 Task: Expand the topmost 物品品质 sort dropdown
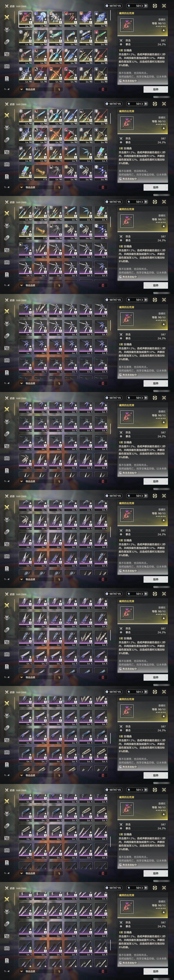(x=36, y=89)
